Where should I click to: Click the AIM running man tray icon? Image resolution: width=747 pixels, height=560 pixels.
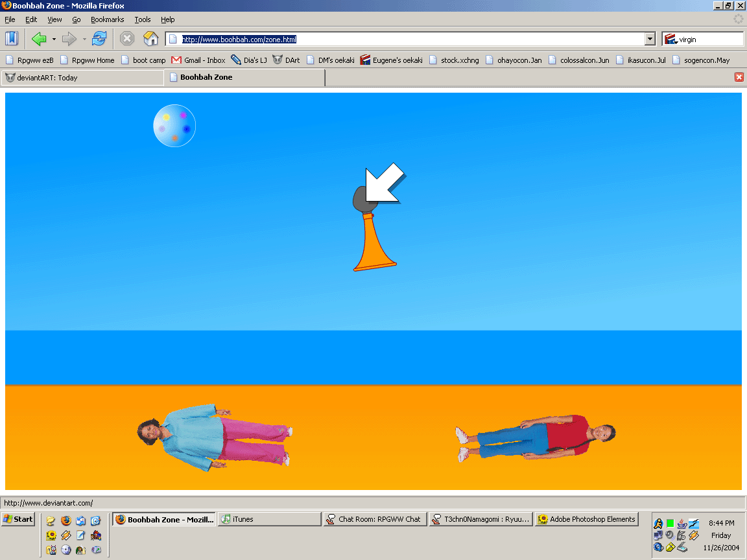pyautogui.click(x=658, y=524)
